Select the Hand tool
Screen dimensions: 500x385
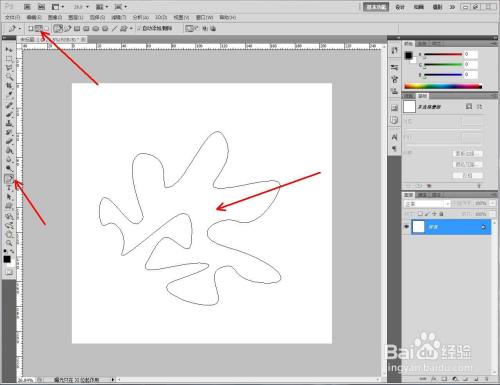[9, 235]
